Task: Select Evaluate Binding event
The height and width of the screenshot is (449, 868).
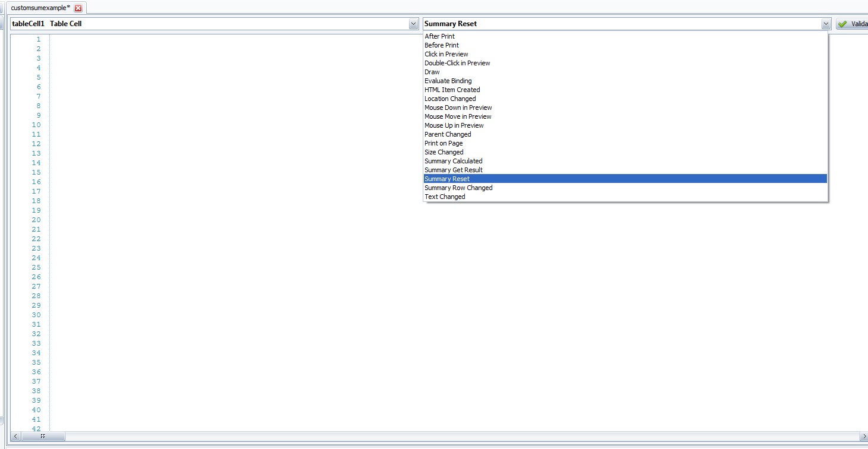Action: point(448,81)
